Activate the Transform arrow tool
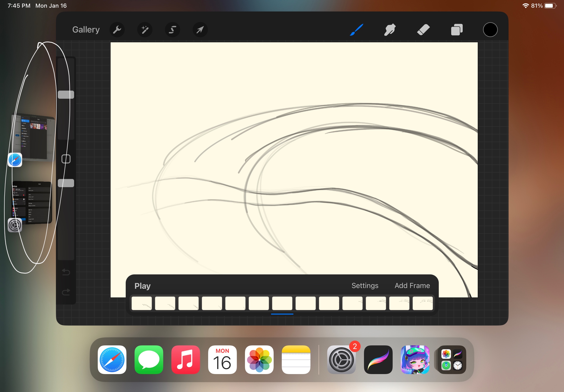This screenshot has height=392, width=564. [x=200, y=30]
